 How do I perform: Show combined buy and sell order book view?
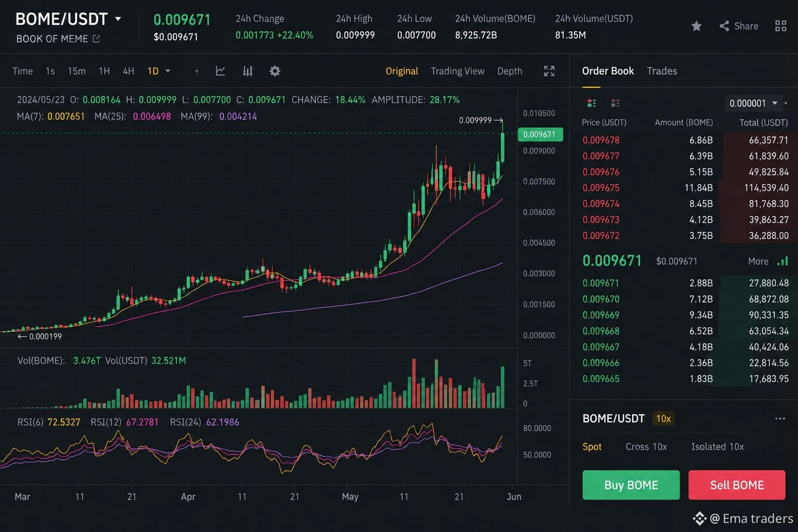(x=592, y=103)
